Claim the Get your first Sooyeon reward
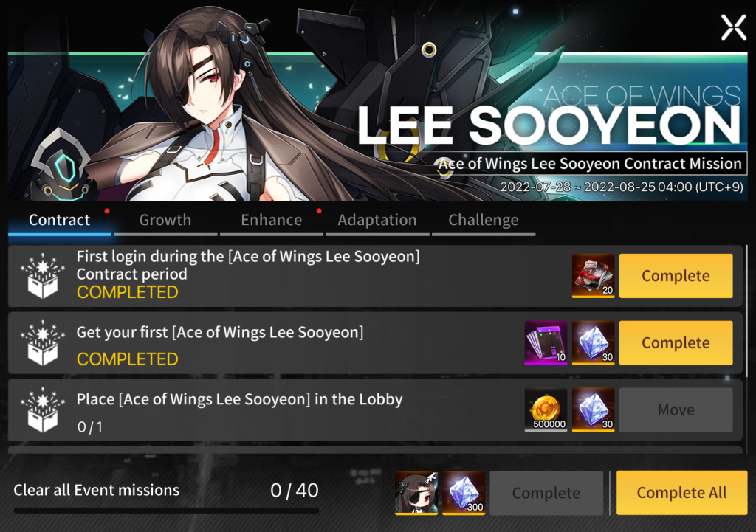 tap(676, 342)
